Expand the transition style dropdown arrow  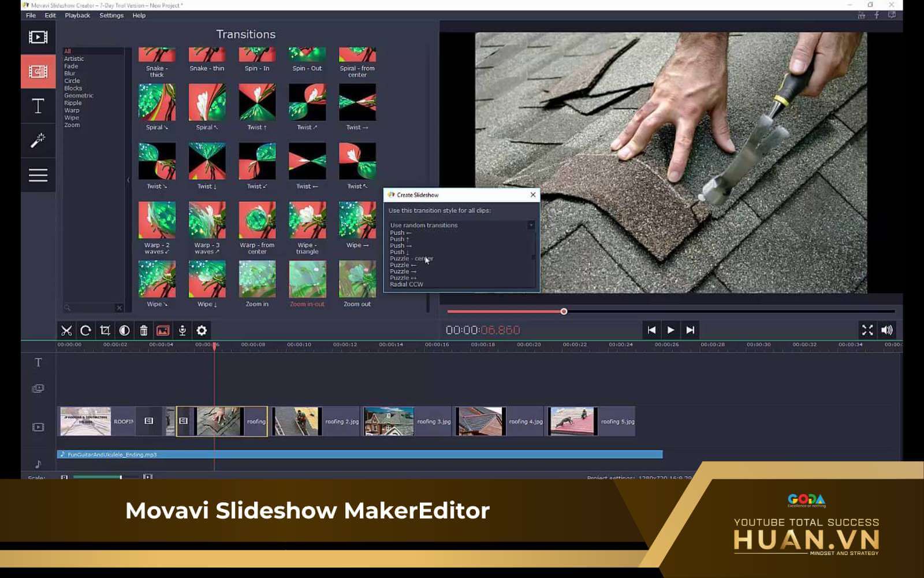click(x=531, y=225)
